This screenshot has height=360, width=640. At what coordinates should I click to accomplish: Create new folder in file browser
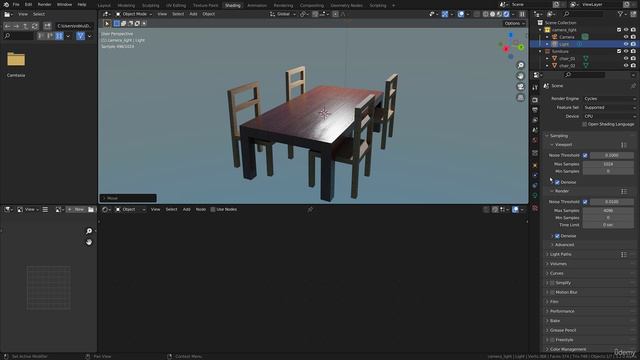(47, 26)
